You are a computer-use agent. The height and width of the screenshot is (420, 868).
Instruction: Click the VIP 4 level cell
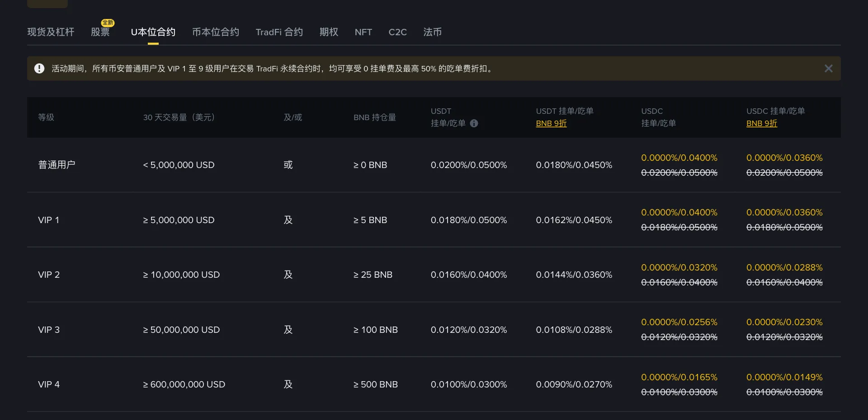point(49,384)
